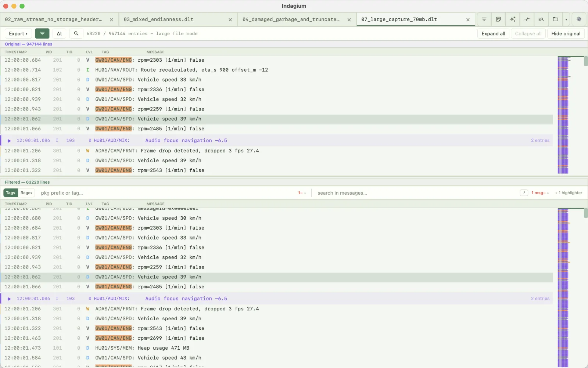Viewport: 588px width, 368px height.
Task: Click the sparkles AI icon
Action: (513, 19)
